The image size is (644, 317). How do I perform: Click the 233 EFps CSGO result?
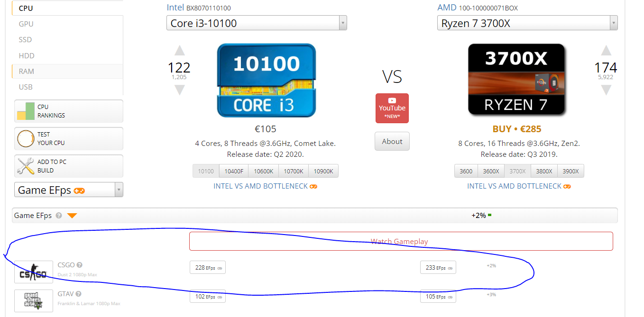[x=438, y=267]
